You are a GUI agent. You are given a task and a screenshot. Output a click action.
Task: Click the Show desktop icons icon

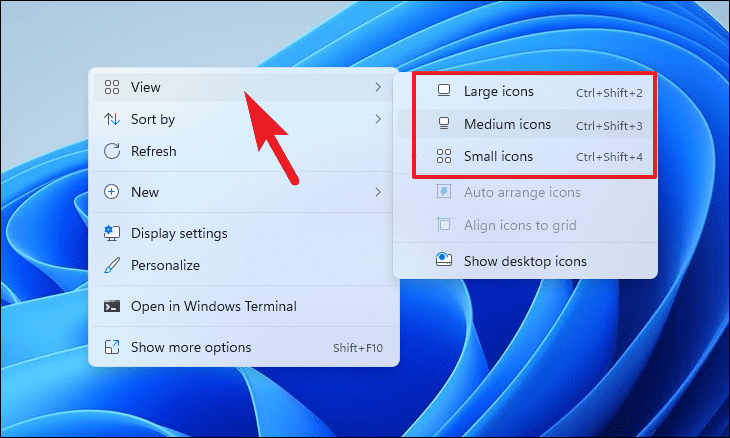click(x=444, y=260)
